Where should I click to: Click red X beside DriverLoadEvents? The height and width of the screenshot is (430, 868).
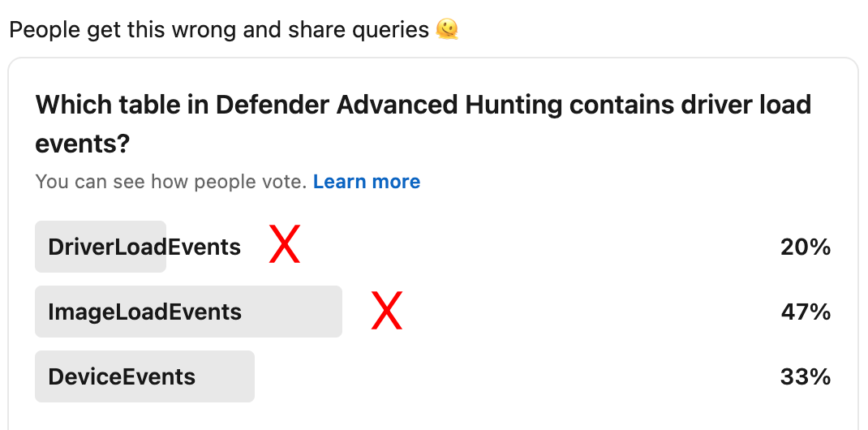[285, 244]
